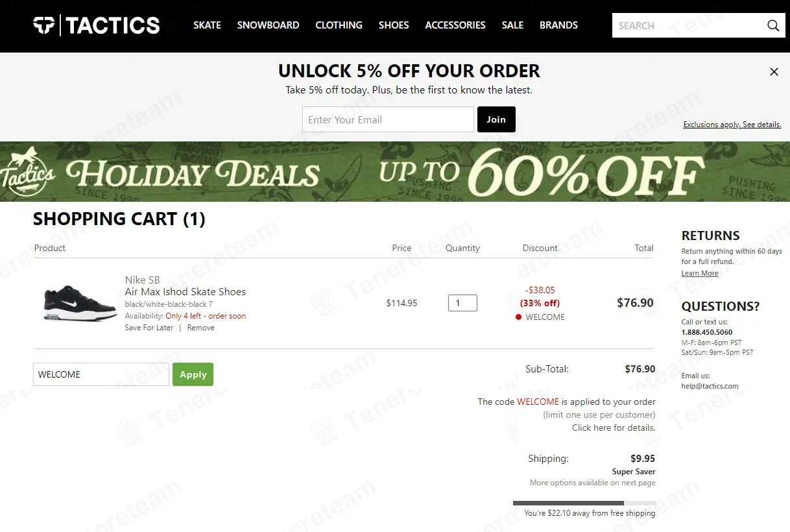Click the search magnifier icon
790x532 pixels.
[x=773, y=25]
